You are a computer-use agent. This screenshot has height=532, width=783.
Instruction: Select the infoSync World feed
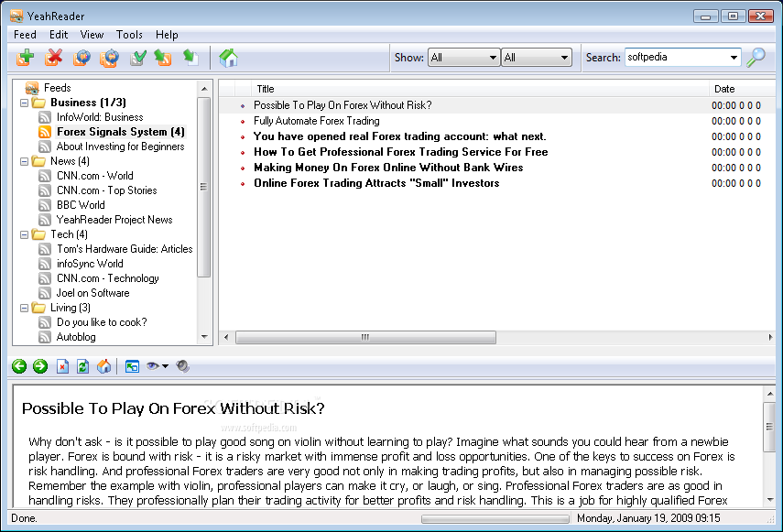90,264
